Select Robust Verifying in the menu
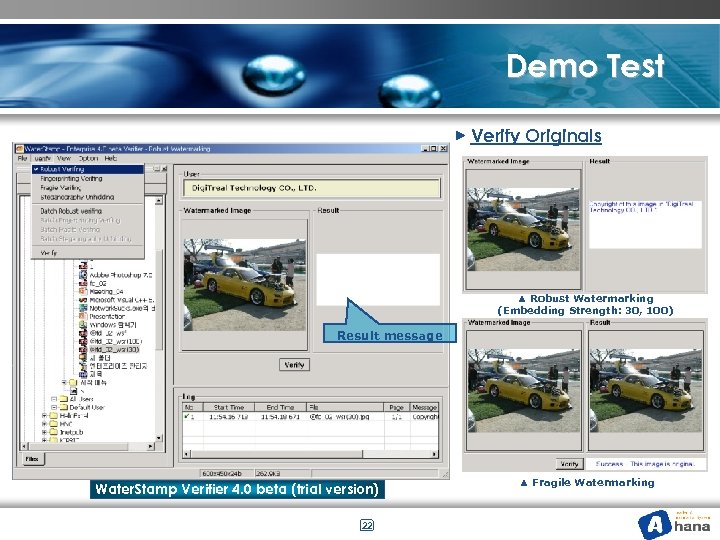The image size is (720, 540). (x=88, y=169)
